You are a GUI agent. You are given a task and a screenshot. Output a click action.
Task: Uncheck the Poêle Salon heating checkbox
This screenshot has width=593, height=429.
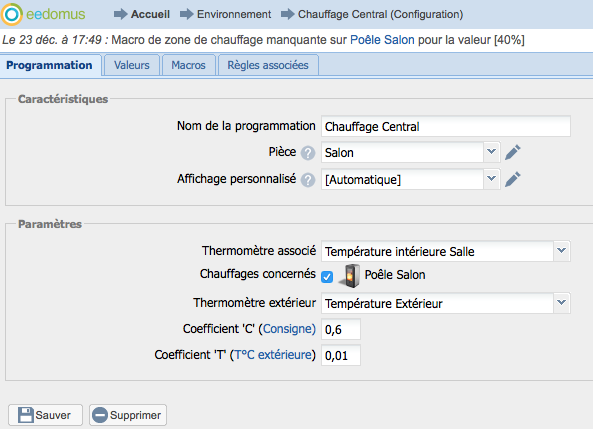tap(327, 277)
